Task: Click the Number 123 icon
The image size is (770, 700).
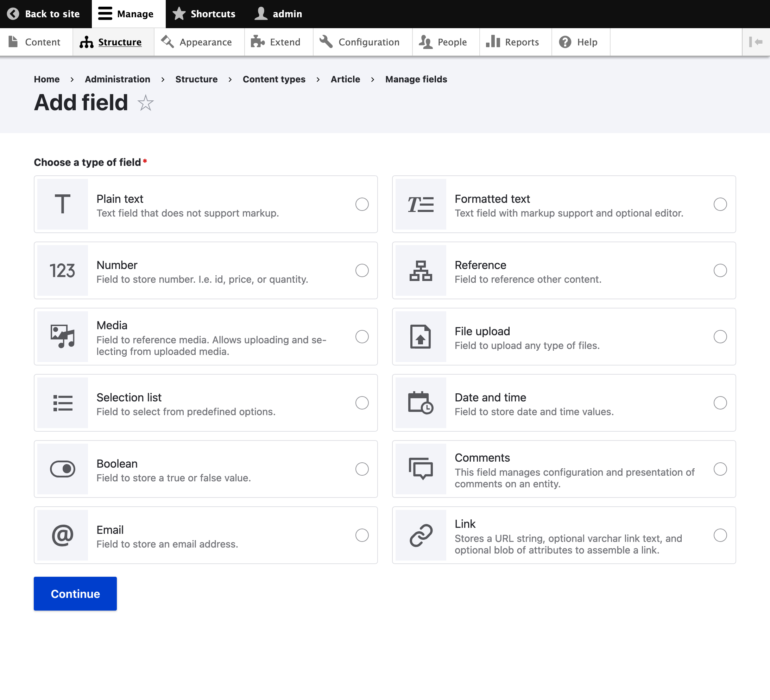Action: (x=63, y=270)
